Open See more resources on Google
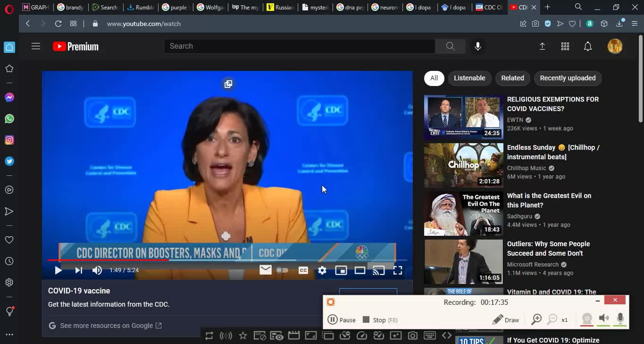This screenshot has height=344, width=644. pos(105,326)
